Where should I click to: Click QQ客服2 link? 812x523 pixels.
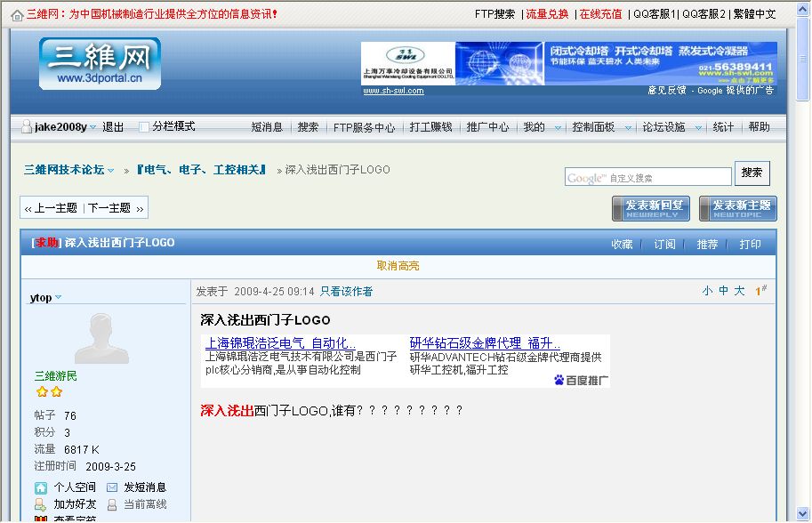coord(703,14)
